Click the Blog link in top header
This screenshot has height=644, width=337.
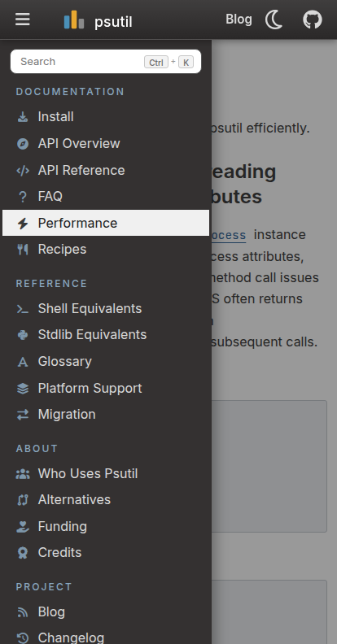click(239, 20)
